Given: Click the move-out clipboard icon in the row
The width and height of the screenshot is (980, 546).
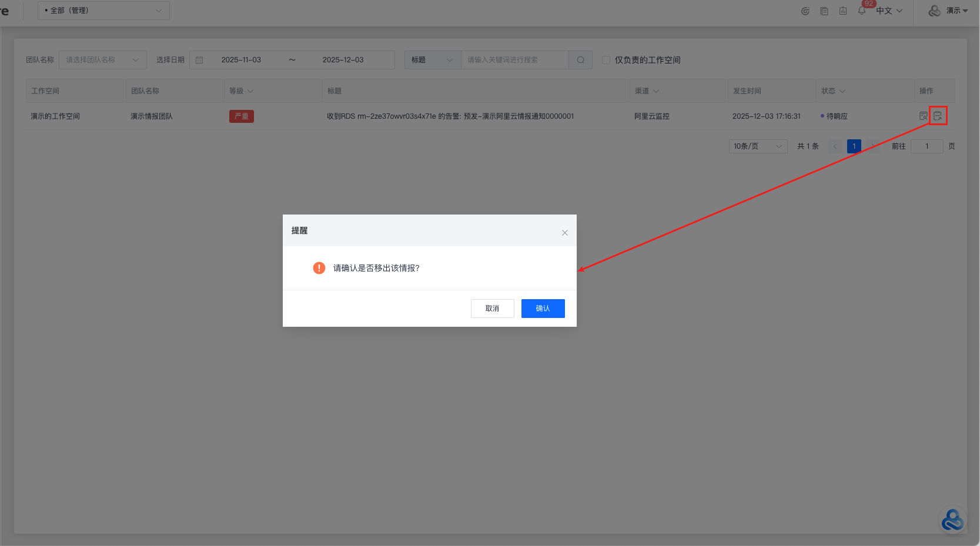Looking at the screenshot, I should tap(938, 116).
